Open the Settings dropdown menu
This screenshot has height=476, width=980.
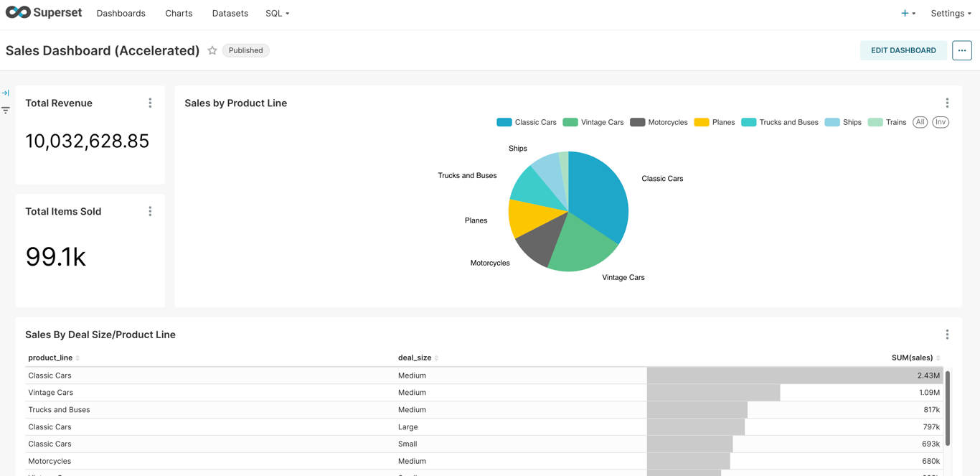pyautogui.click(x=951, y=14)
